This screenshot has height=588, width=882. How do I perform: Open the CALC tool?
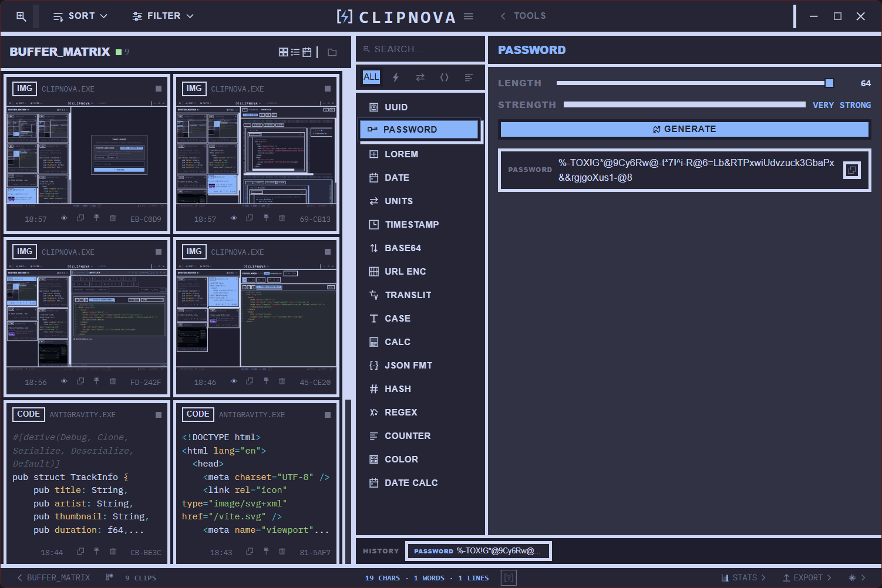click(420, 342)
